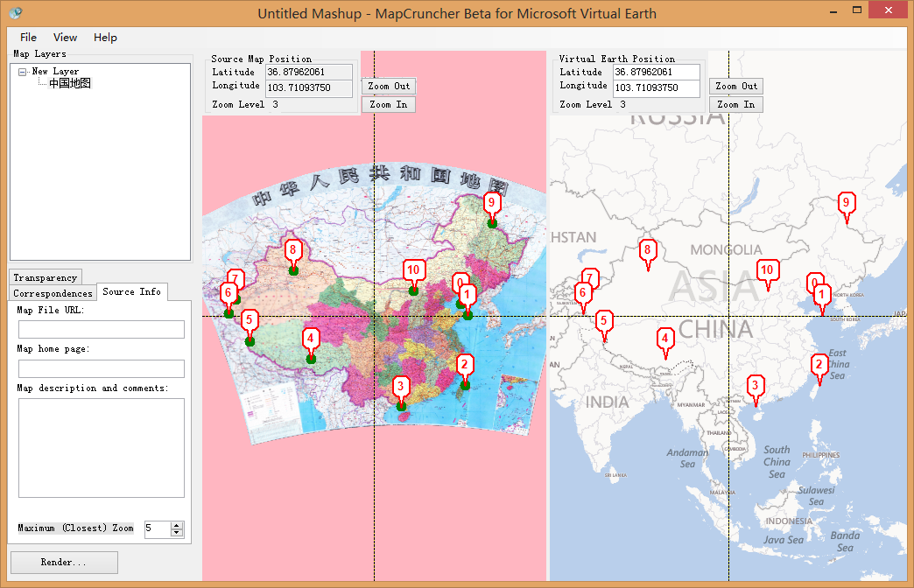Select pin 5 on the source map
914x588 pixels.
250,320
